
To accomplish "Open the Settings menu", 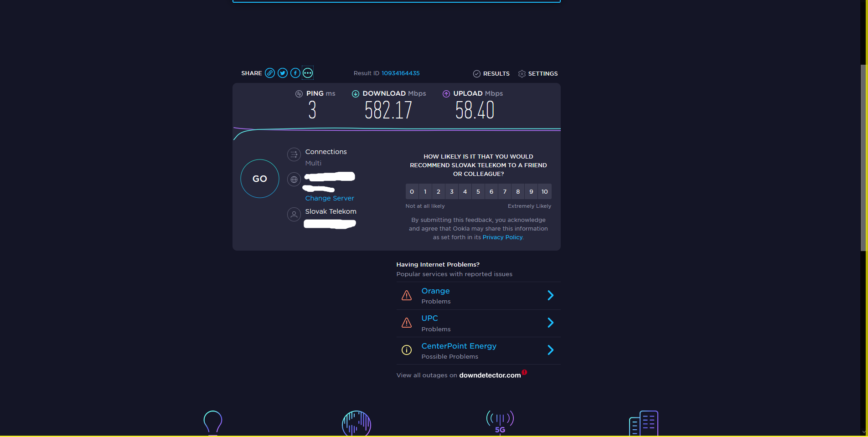I will 538,74.
